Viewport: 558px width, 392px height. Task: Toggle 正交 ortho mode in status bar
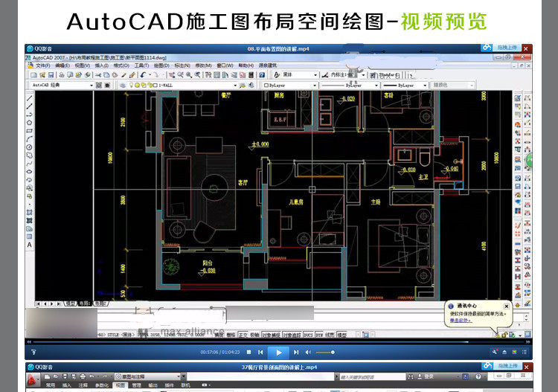pos(243,335)
